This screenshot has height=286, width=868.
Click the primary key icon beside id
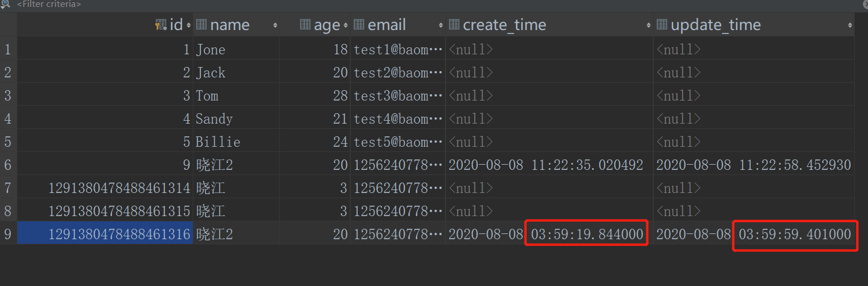point(161,25)
